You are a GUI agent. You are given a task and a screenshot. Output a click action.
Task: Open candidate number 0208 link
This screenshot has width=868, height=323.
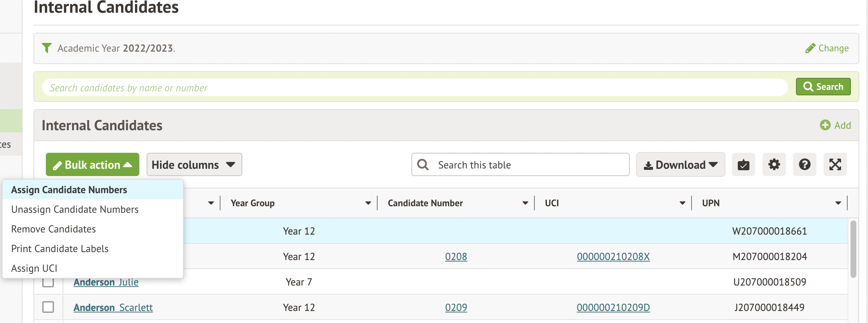pos(456,256)
